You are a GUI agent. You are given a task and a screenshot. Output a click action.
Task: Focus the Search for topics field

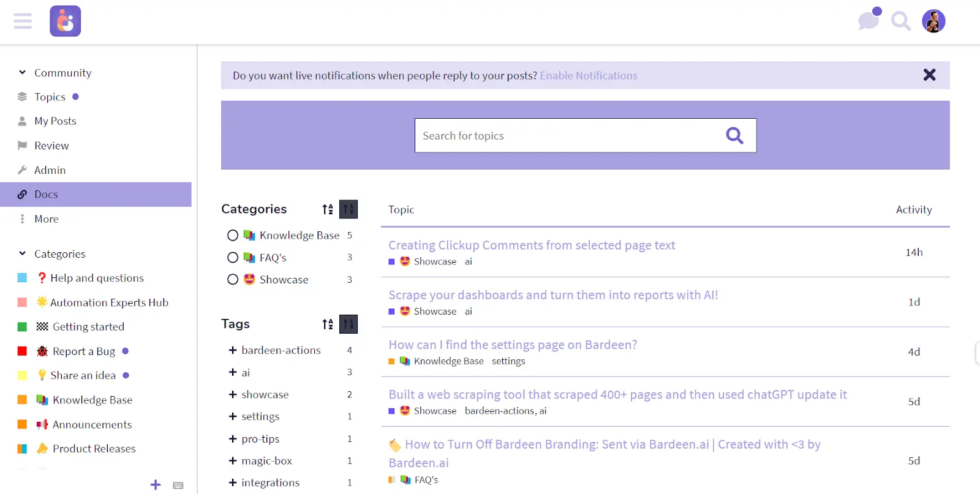586,135
